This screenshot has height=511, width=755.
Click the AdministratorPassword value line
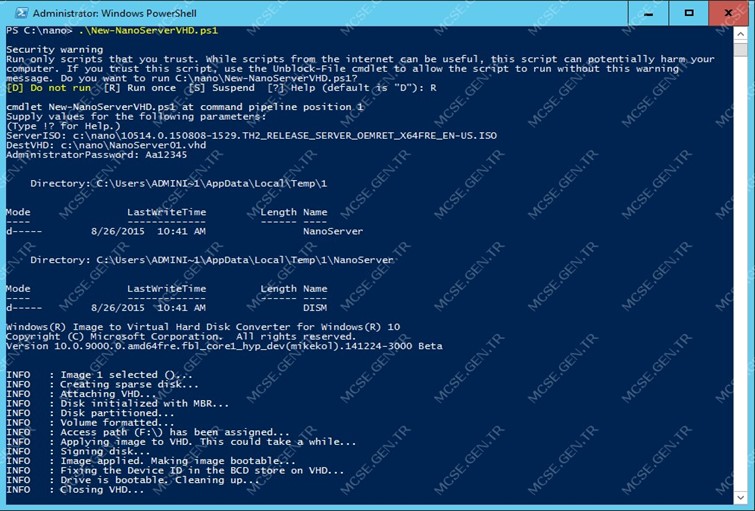96,155
